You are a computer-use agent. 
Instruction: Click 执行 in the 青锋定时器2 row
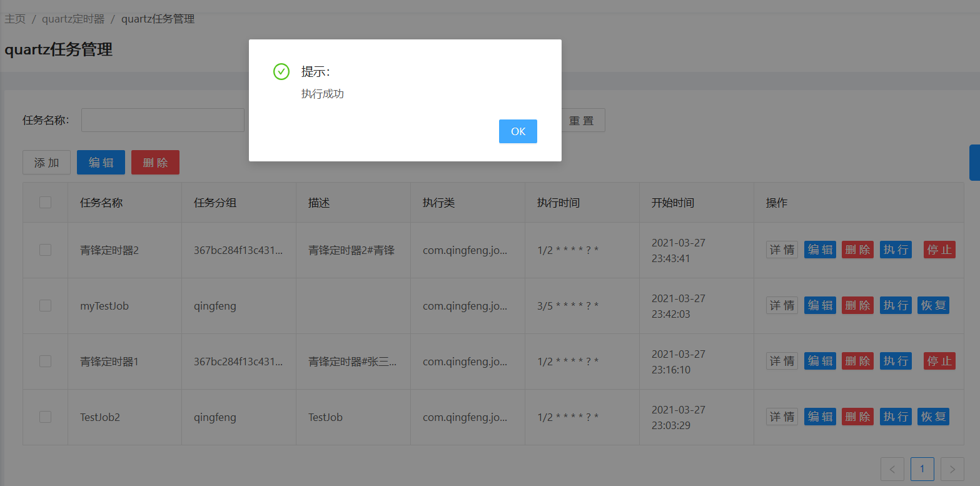click(896, 250)
